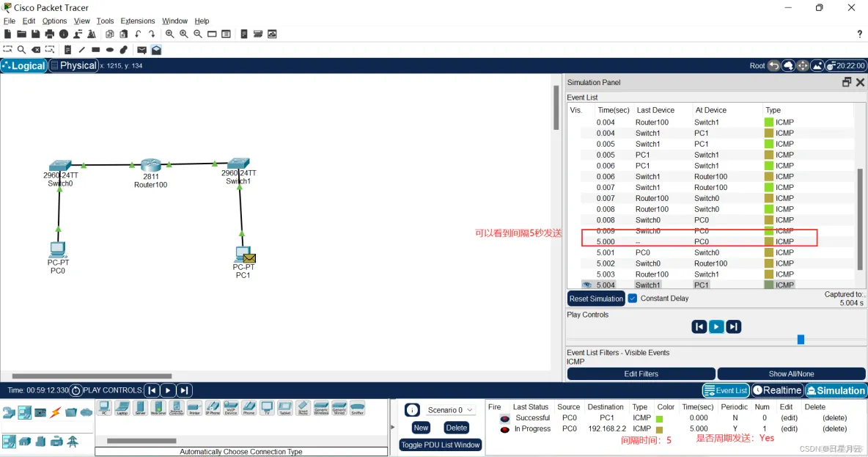Screen dimensions: 868x457
Task: Select the Laptop device in the palette
Action: [122, 409]
